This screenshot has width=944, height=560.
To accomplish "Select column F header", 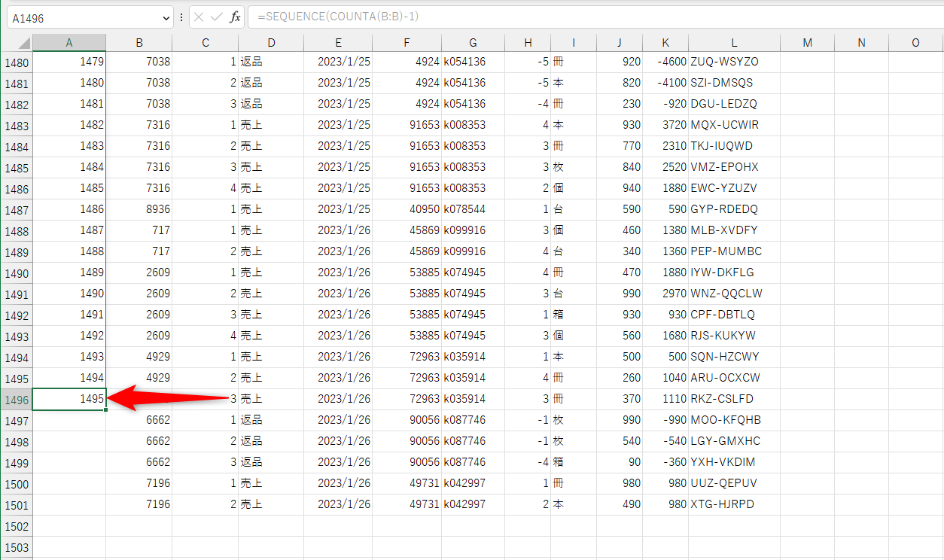I will 407,43.
